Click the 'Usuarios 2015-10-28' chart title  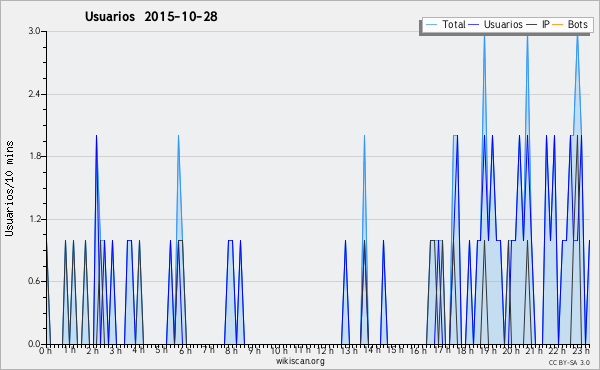pos(151,17)
